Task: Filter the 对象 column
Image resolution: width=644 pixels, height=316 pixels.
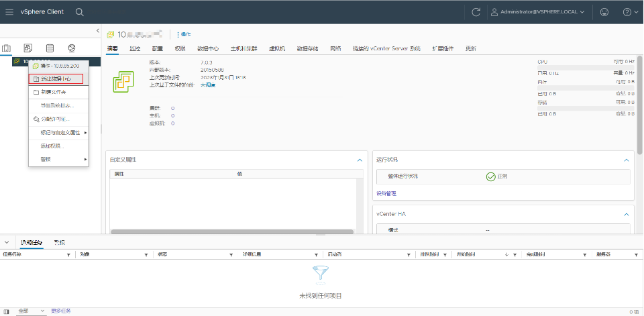Action: click(146, 255)
